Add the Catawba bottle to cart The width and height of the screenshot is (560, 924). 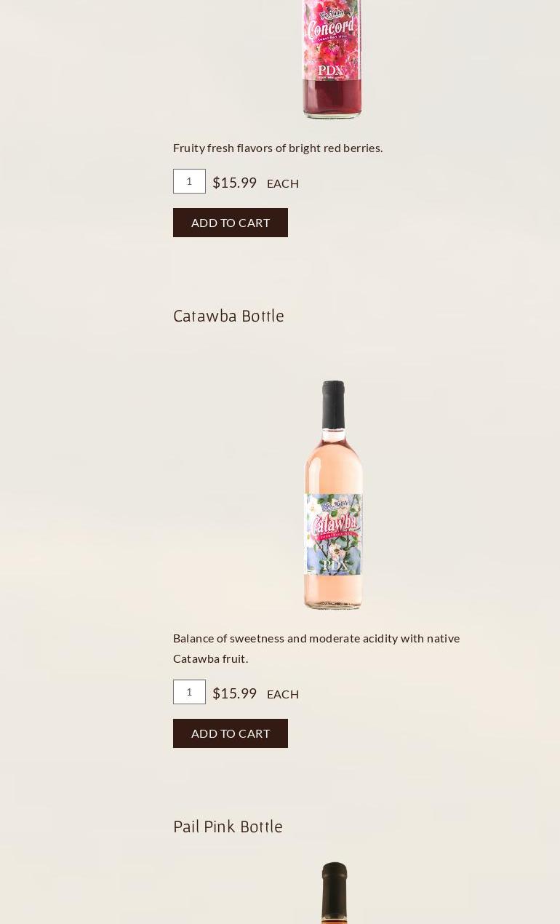coord(231,733)
